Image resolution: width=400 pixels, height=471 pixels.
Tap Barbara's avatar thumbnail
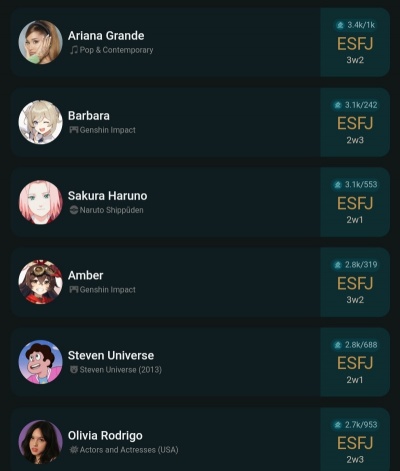pos(40,122)
